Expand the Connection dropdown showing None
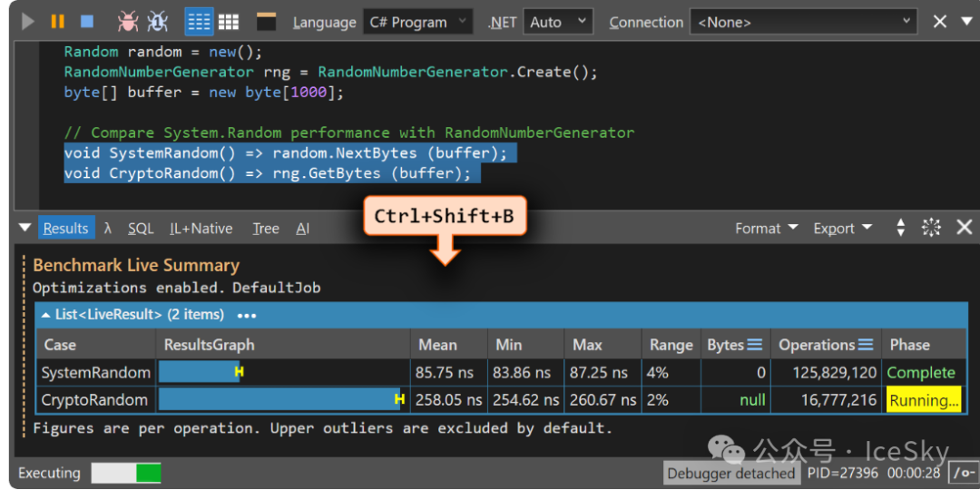 click(804, 22)
